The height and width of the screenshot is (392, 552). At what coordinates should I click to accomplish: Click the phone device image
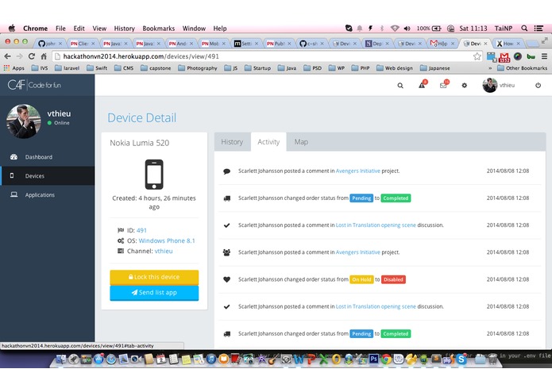pos(154,175)
